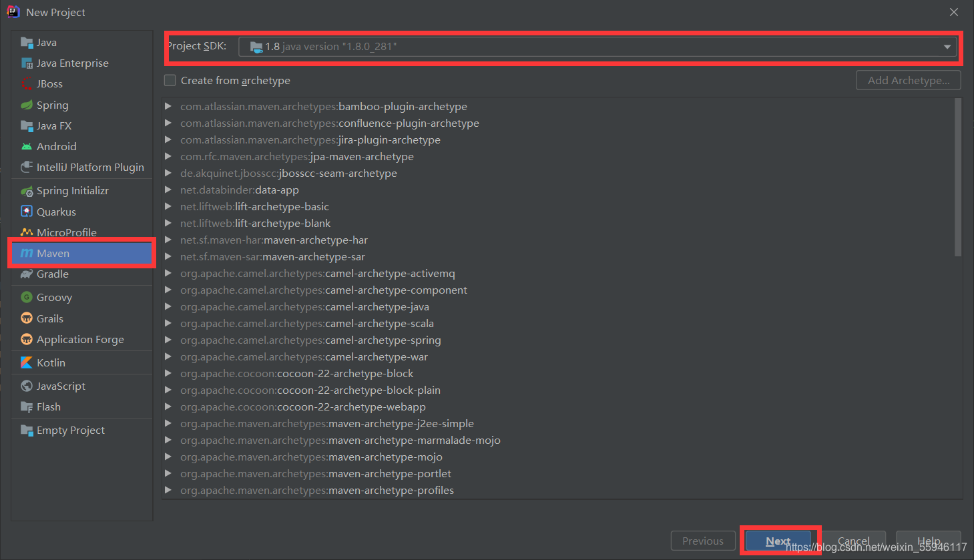Click the Empty Project folder icon
The image size is (974, 560).
(x=27, y=431)
